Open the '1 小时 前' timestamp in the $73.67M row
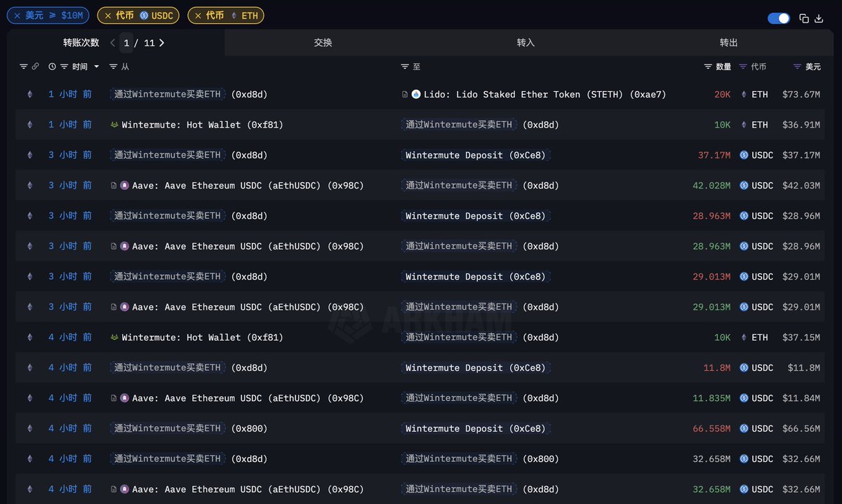 click(x=70, y=95)
